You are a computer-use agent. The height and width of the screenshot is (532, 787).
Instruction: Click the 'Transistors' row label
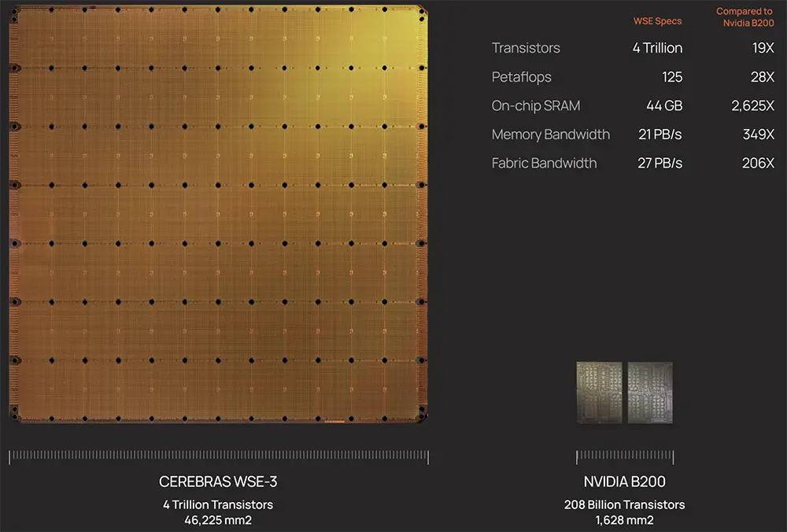pyautogui.click(x=526, y=48)
